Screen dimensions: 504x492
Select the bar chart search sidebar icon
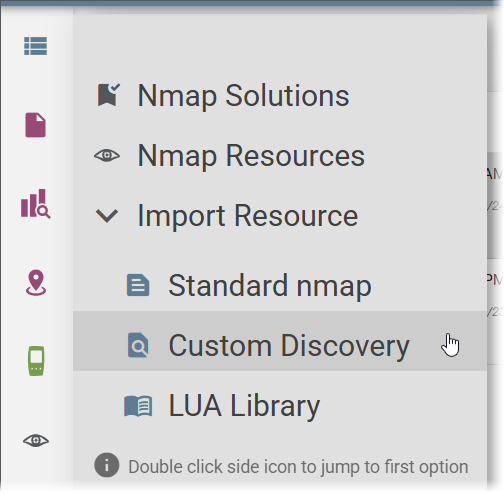[35, 204]
